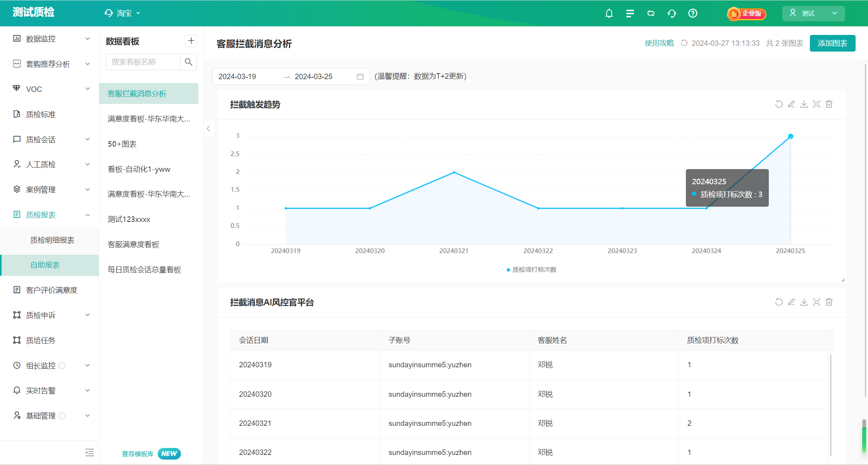The width and height of the screenshot is (868, 465).
Task: Open the 使用攻略 link
Action: pos(659,43)
